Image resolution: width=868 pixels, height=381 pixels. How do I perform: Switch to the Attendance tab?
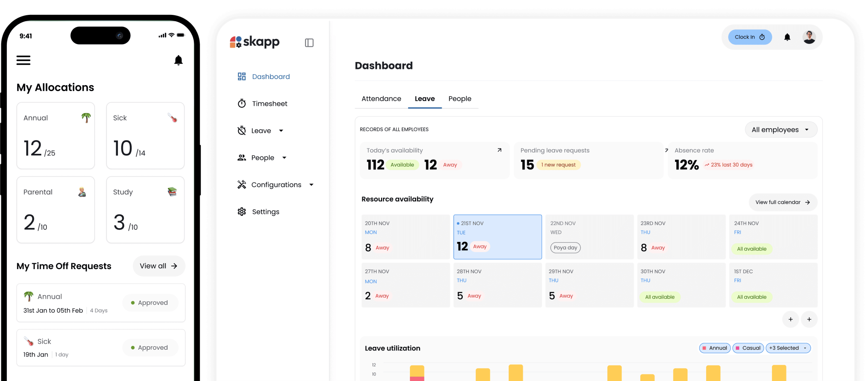pos(381,99)
